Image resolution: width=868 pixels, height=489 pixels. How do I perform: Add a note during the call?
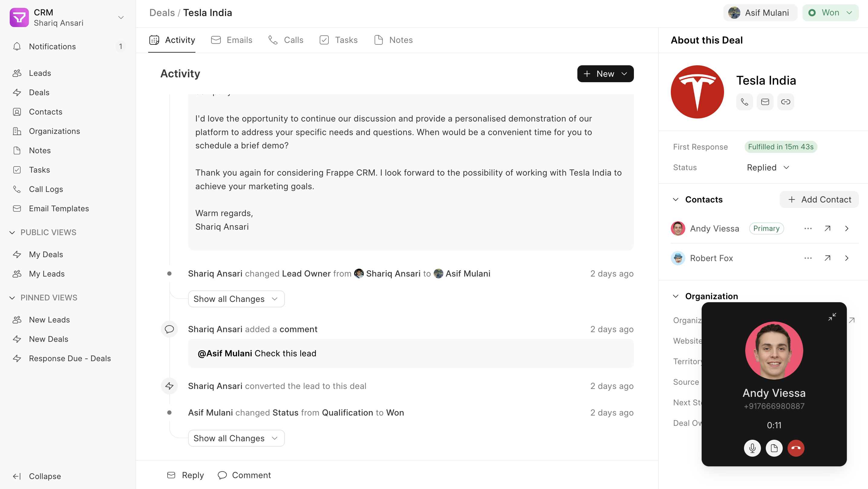(774, 448)
